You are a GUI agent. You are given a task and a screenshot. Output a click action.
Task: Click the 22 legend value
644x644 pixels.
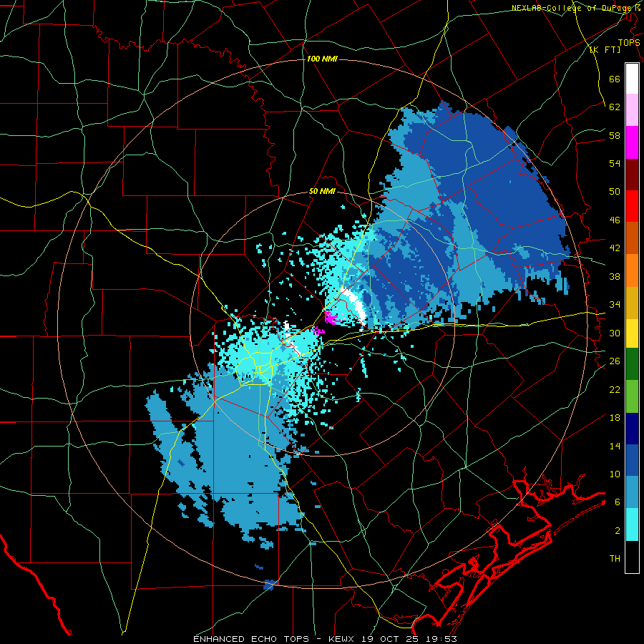pos(615,389)
